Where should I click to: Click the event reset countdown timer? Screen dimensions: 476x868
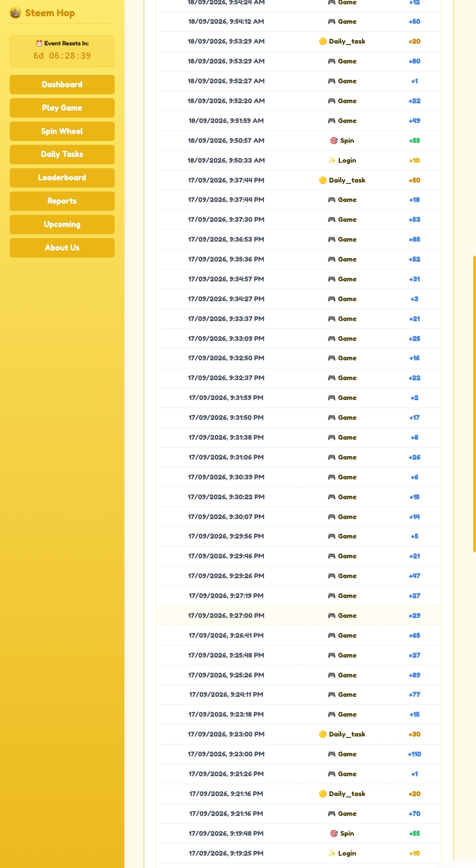tap(62, 56)
